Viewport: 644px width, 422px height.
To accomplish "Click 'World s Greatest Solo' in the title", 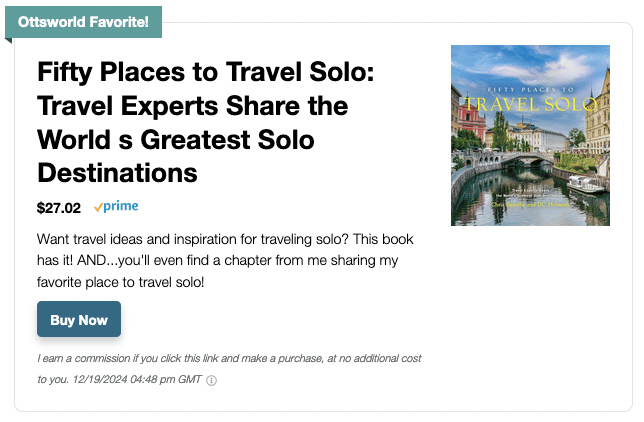I will click(x=176, y=140).
